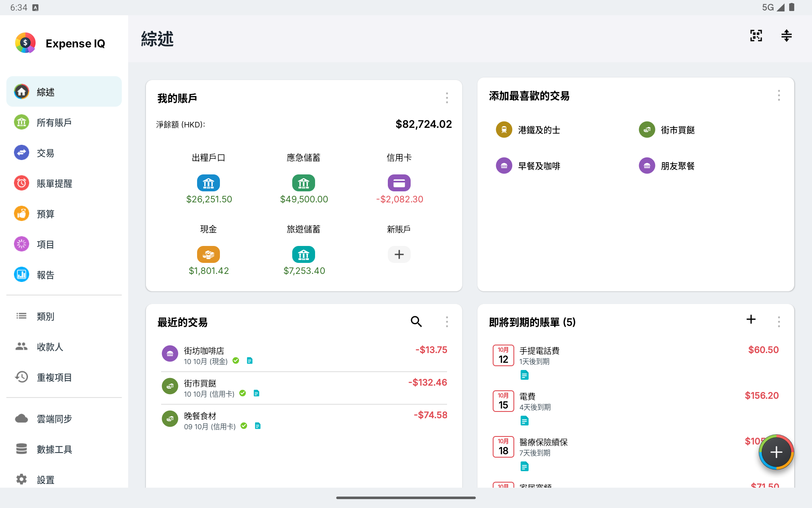
Task: Open 應急儲蓄 savings account icon
Action: [x=304, y=183]
